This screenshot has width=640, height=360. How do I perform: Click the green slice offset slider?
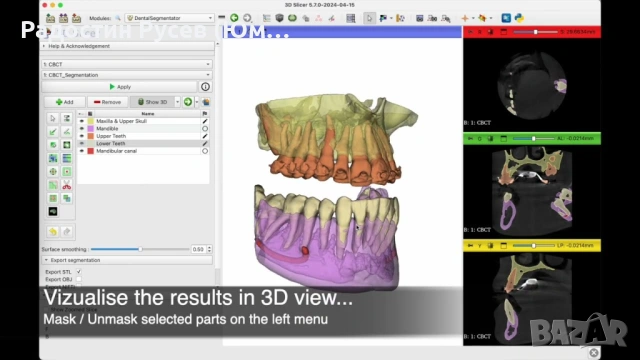pos(533,138)
